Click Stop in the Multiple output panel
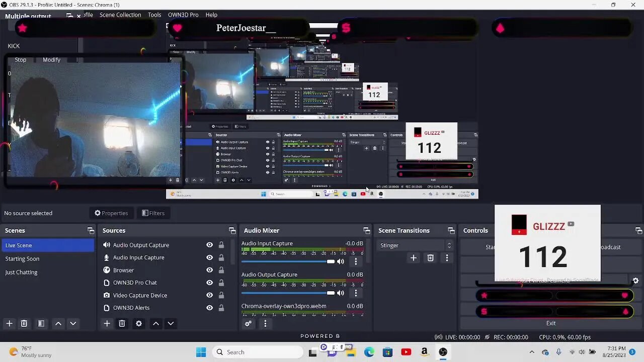644x362 pixels. [x=21, y=60]
